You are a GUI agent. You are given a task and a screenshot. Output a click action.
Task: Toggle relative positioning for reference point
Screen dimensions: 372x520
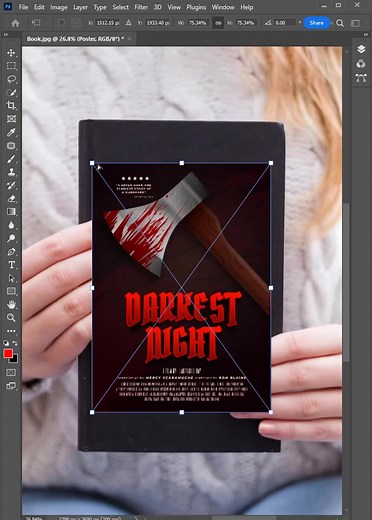point(128,23)
